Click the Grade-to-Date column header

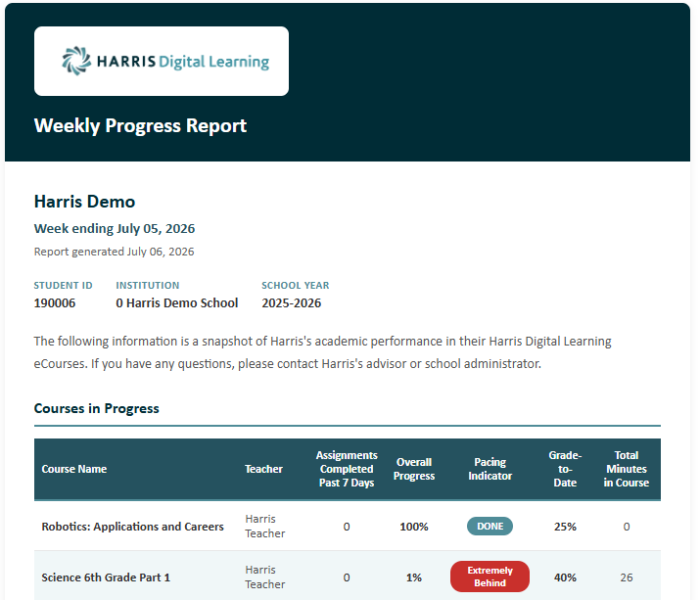(565, 469)
